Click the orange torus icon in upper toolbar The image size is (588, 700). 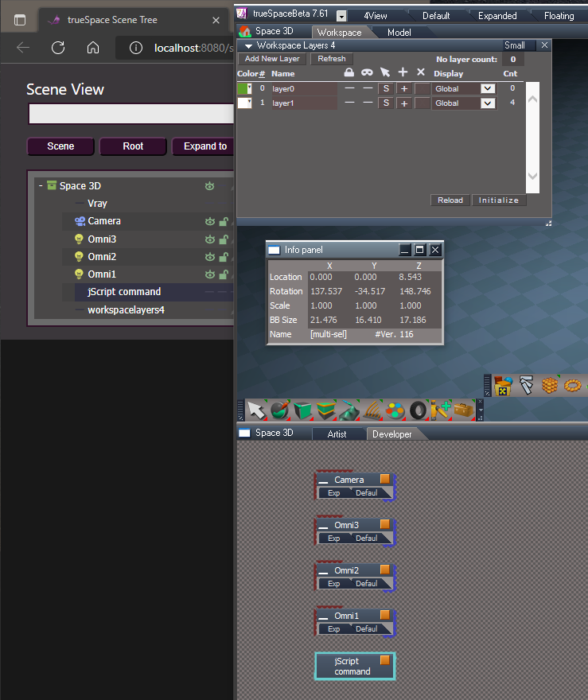pyautogui.click(x=572, y=385)
